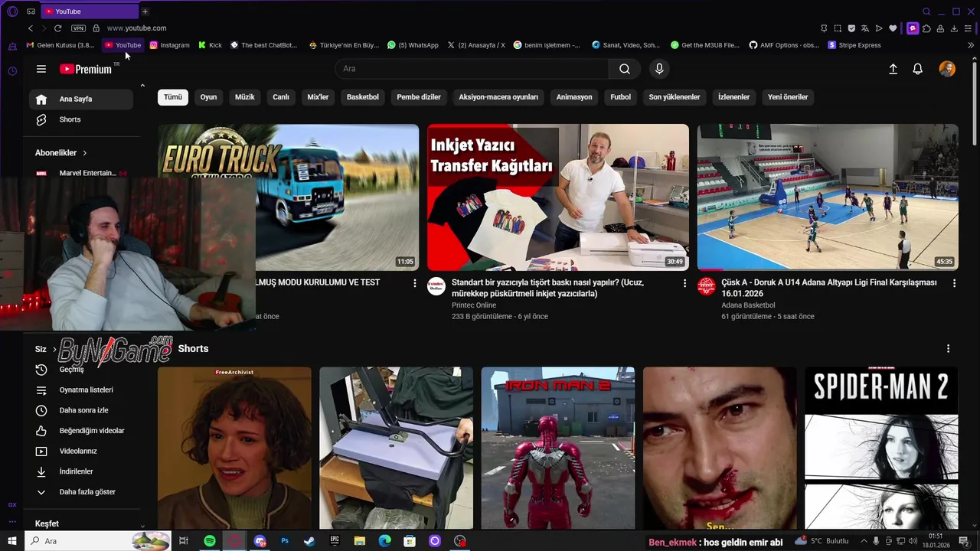
Task: Expand the Abonelikler section
Action: coord(60,153)
